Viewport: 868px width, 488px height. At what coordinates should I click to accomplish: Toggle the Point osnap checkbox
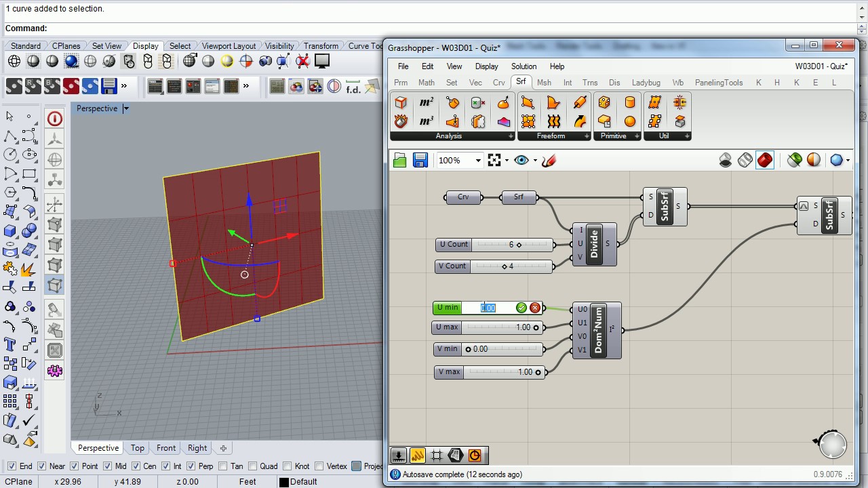(x=74, y=466)
